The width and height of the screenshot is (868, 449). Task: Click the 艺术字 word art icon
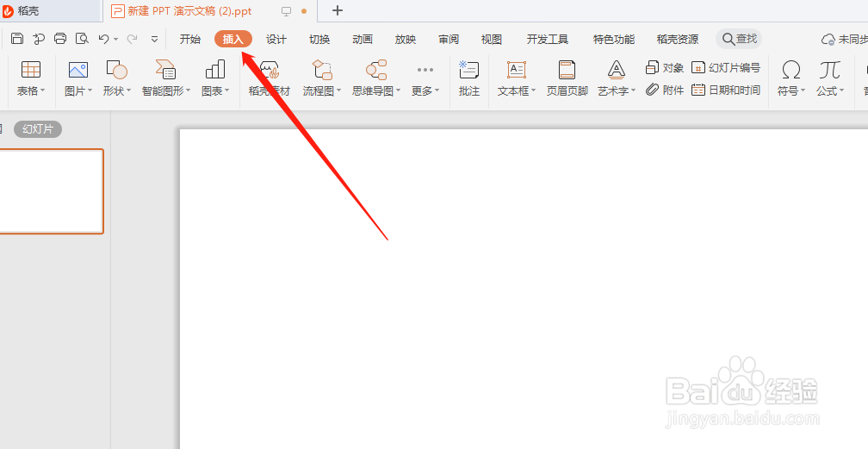pos(617,70)
